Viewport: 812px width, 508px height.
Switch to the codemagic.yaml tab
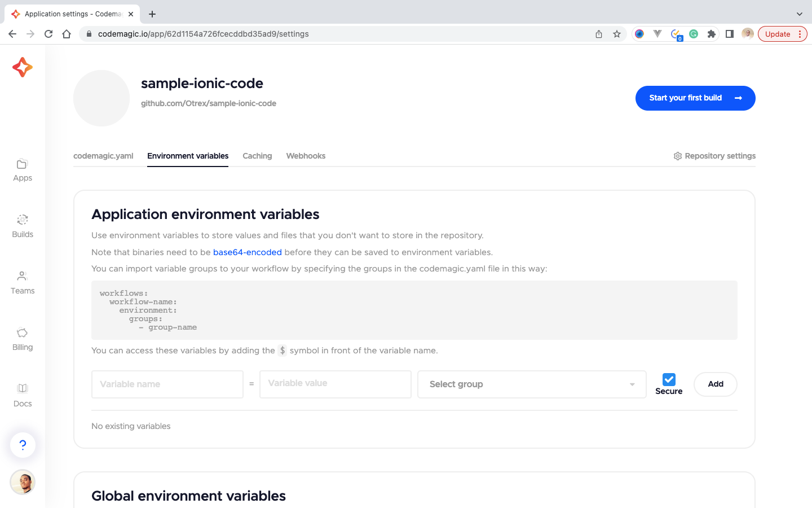(103, 156)
